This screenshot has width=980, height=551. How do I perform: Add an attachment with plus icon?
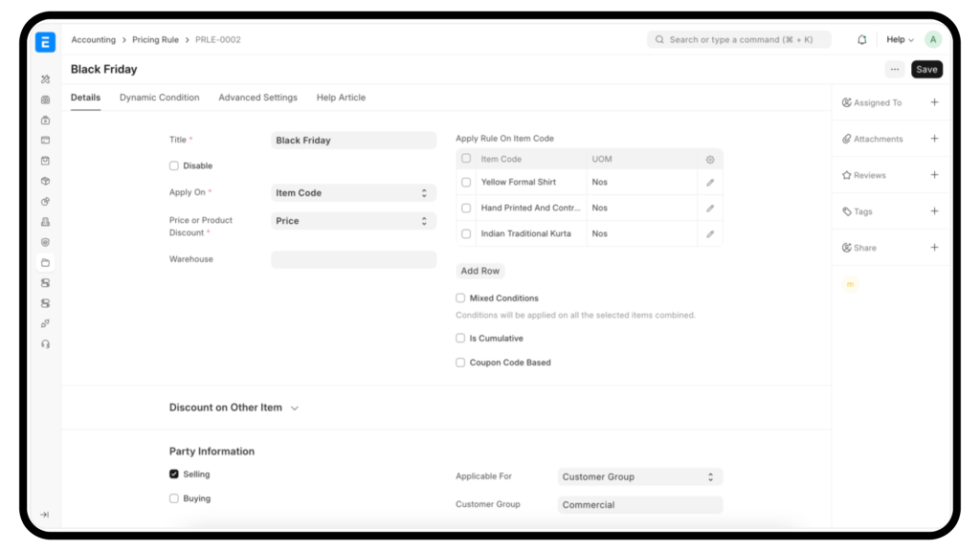[x=934, y=139]
